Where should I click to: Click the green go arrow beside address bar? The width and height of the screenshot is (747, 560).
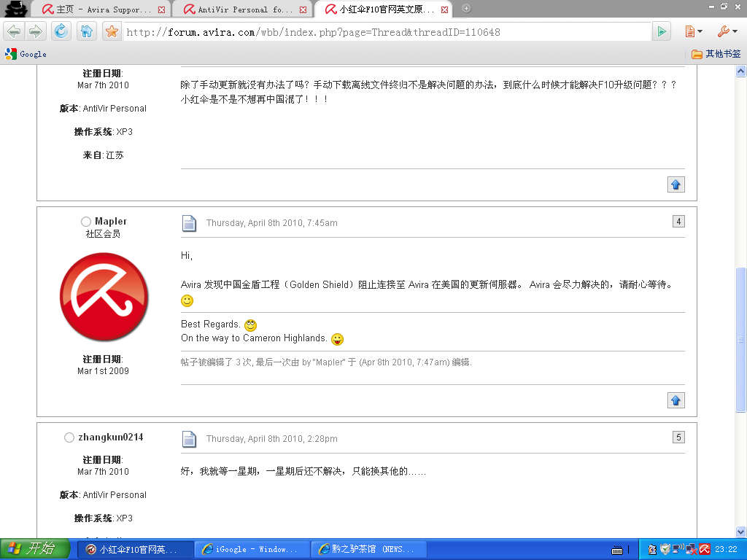click(661, 31)
